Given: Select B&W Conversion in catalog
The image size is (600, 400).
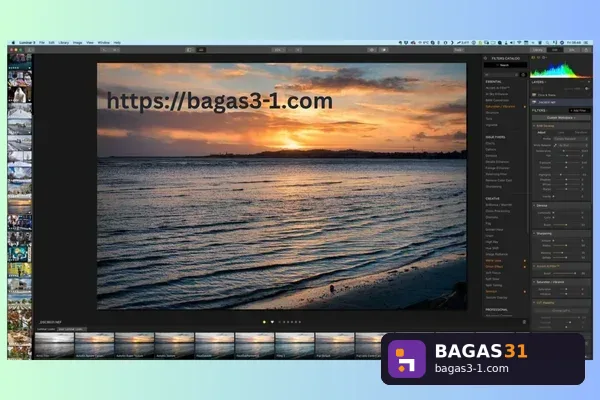Looking at the screenshot, I should pos(497,100).
